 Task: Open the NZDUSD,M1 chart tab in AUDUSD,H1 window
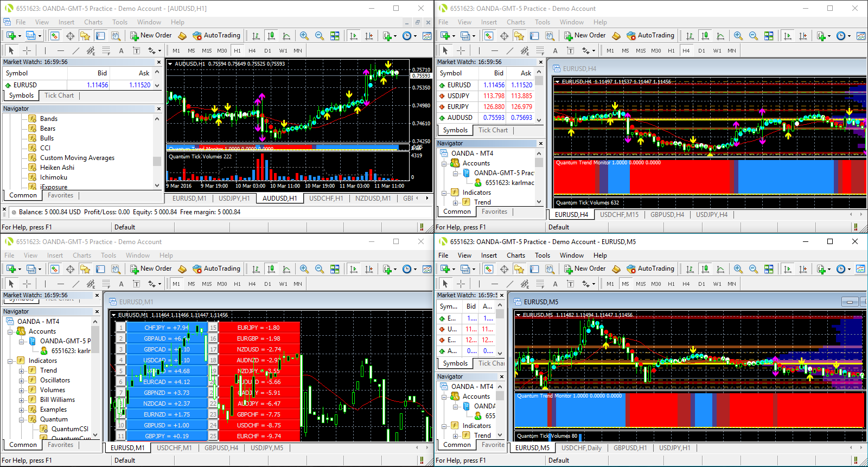pyautogui.click(x=373, y=199)
